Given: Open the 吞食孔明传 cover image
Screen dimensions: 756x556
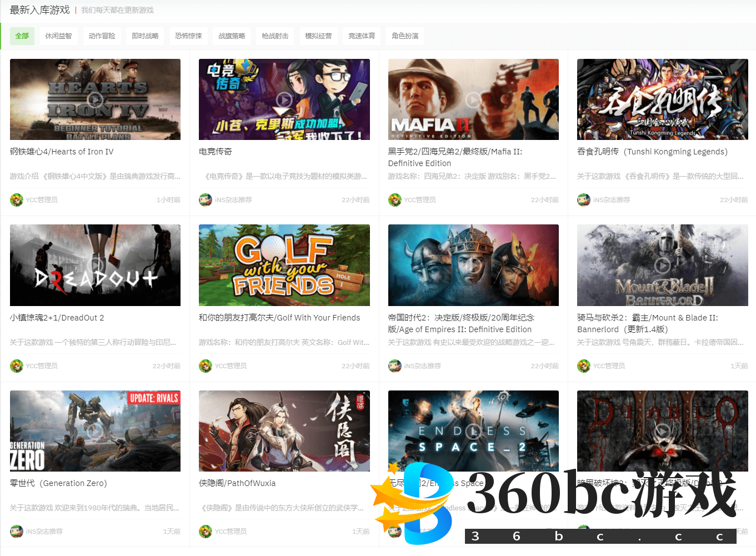Looking at the screenshot, I should click(x=663, y=99).
